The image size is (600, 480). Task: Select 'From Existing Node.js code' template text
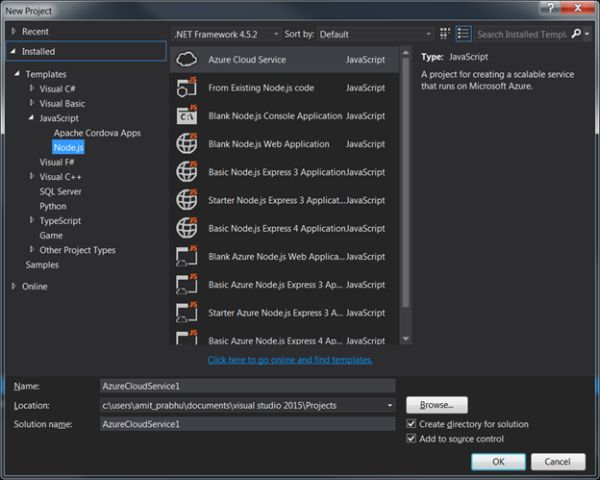[x=261, y=88]
